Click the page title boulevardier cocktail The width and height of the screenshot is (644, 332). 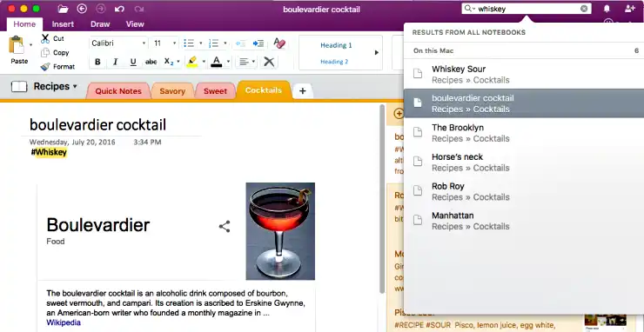coord(97,124)
